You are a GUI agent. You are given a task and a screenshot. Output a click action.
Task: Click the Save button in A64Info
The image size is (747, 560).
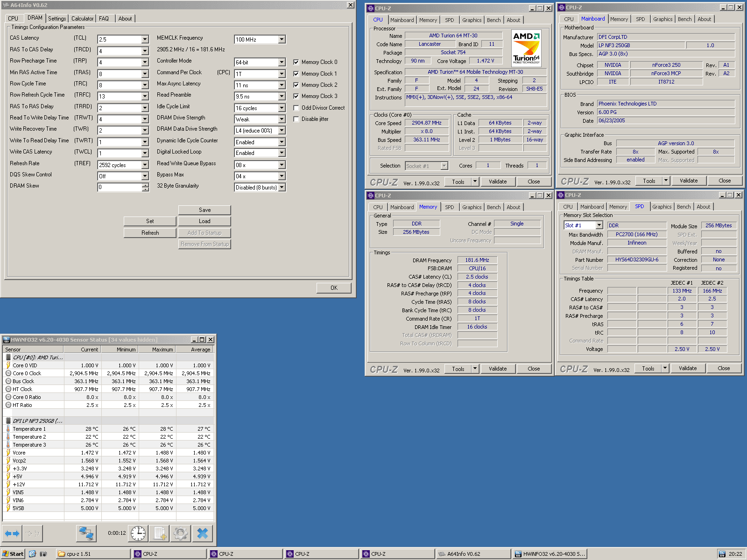tap(204, 210)
